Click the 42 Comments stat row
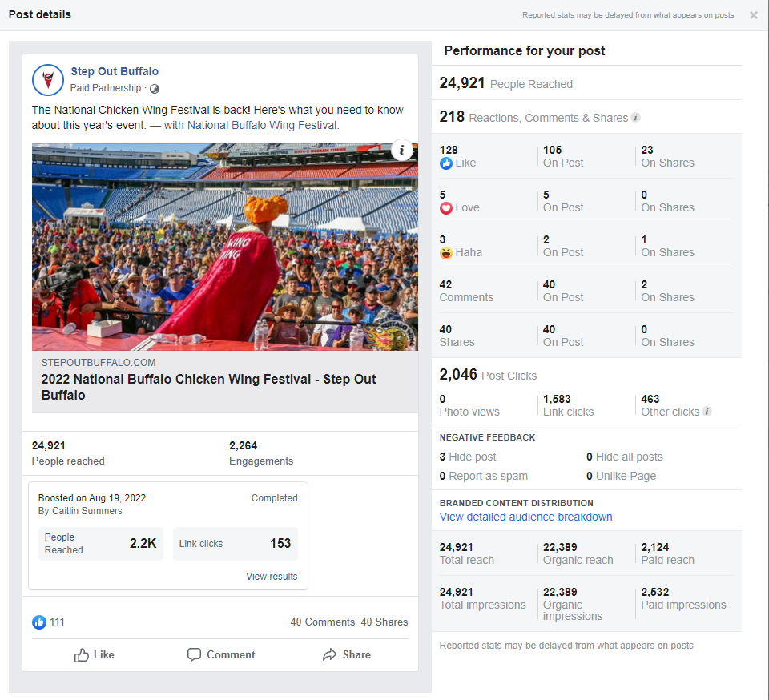 466,292
